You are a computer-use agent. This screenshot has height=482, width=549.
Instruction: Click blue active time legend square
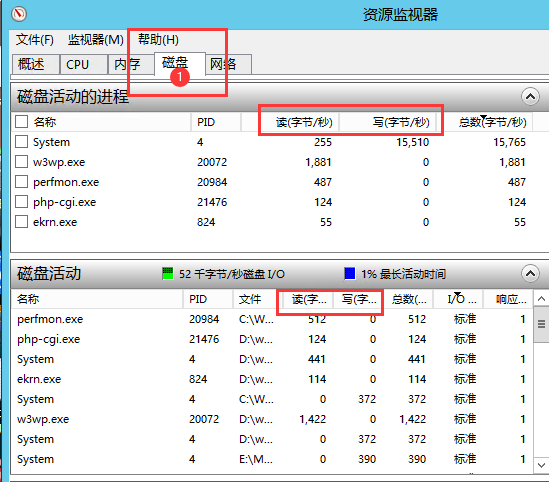pyautogui.click(x=350, y=273)
